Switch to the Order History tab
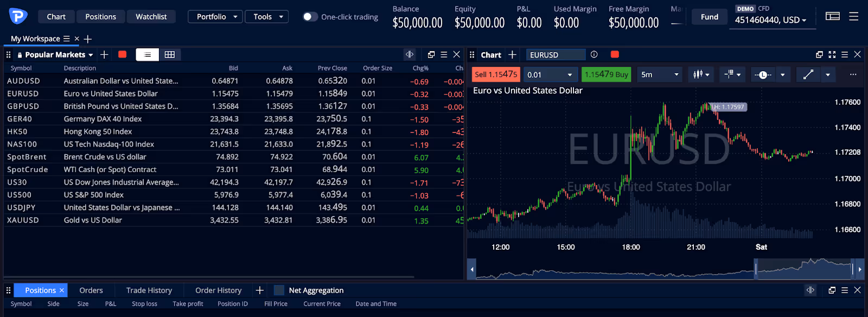 click(x=218, y=290)
